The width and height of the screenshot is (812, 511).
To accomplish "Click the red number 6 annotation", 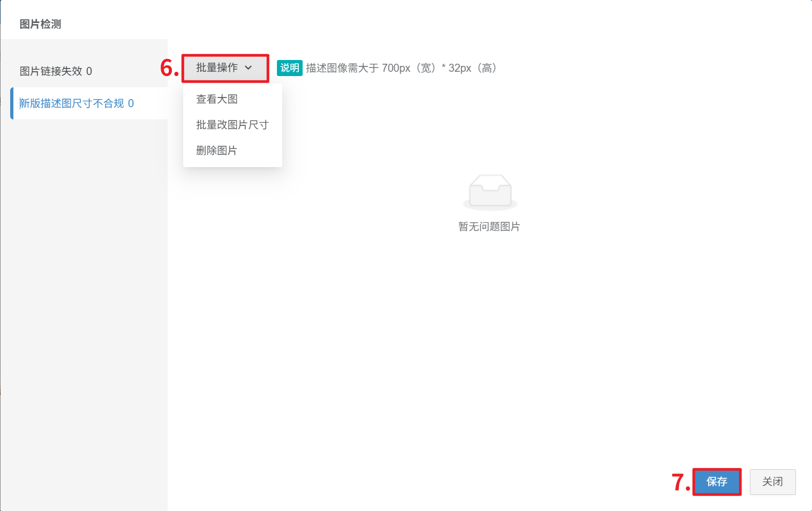I will coord(169,68).
